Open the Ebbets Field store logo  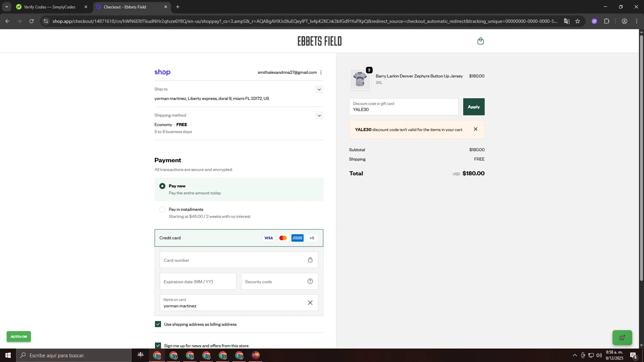click(x=319, y=41)
